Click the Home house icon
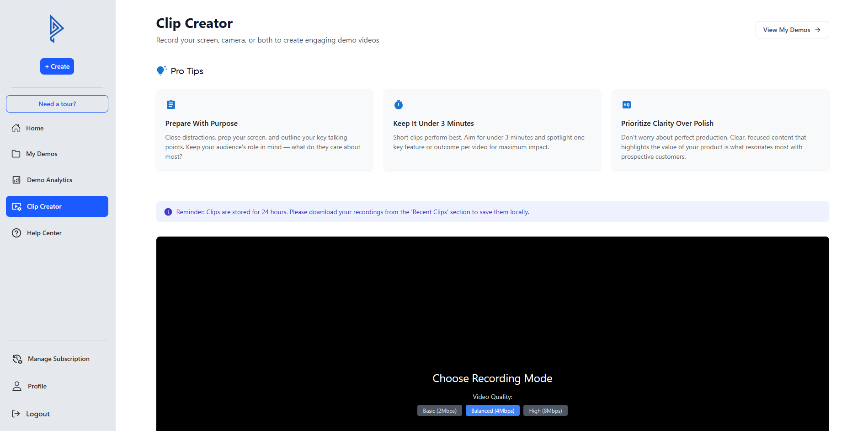 tap(16, 128)
